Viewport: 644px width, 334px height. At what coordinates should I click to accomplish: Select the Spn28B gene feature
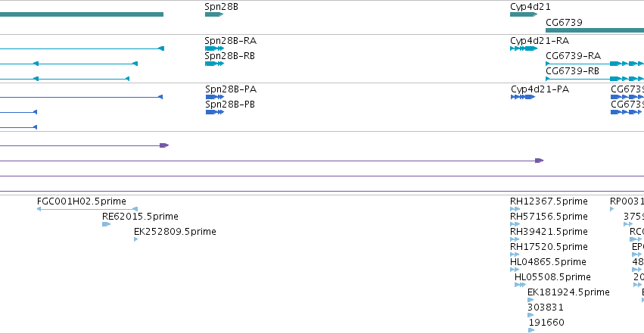coord(214,14)
